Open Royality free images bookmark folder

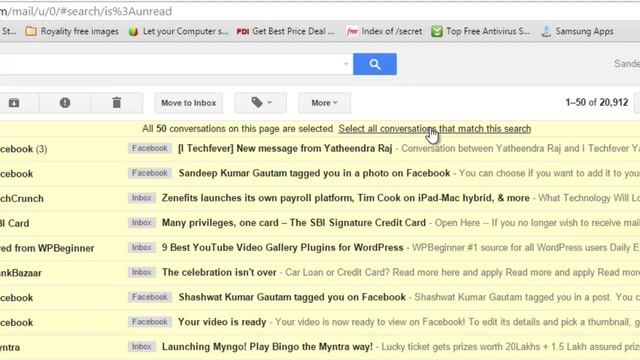coord(72,31)
